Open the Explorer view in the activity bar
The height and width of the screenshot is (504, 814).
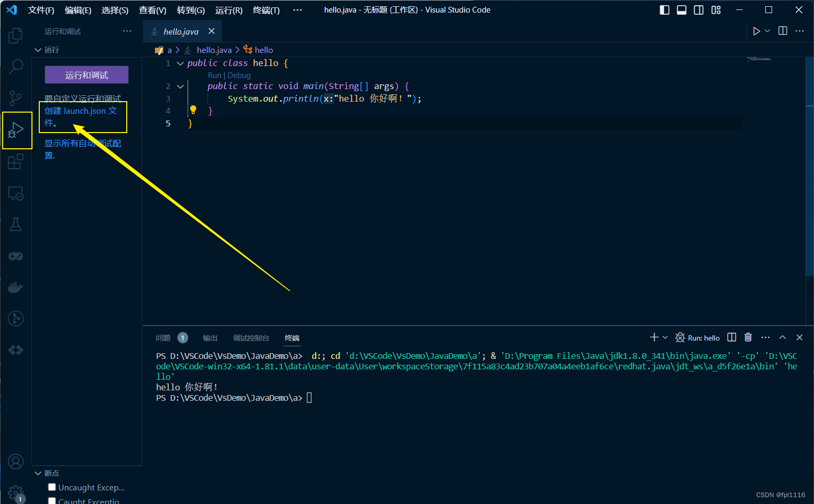pyautogui.click(x=15, y=35)
